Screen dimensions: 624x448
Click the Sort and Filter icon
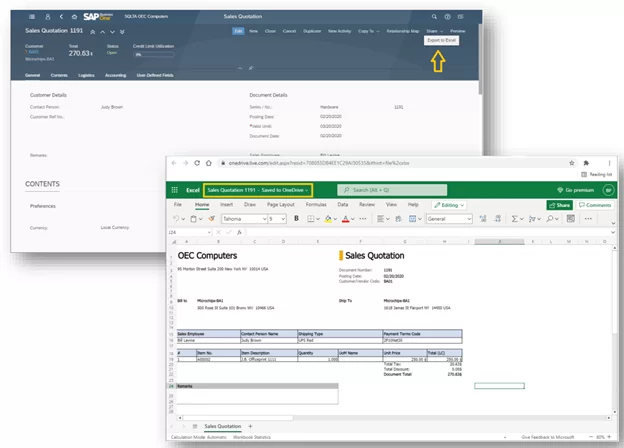click(532, 219)
